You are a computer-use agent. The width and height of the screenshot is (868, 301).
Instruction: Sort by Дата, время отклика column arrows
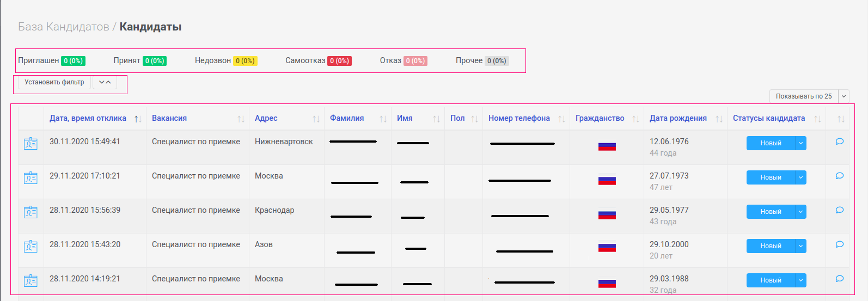(x=138, y=119)
